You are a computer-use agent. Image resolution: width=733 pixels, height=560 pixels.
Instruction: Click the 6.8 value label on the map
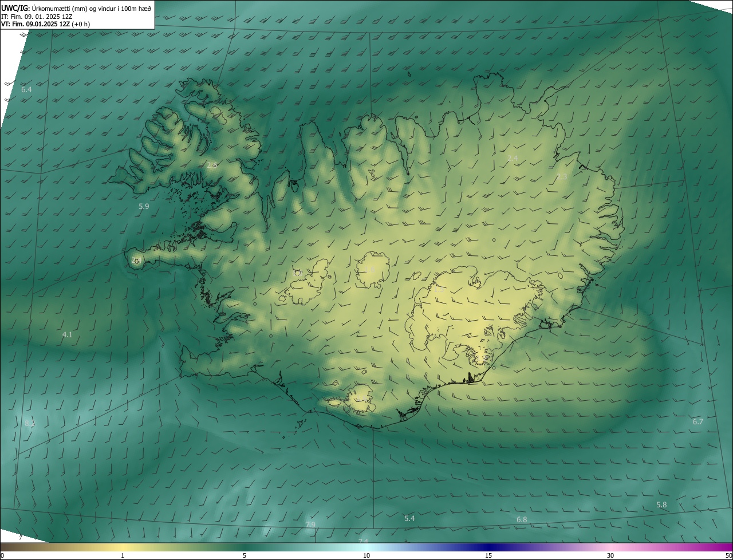(522, 519)
